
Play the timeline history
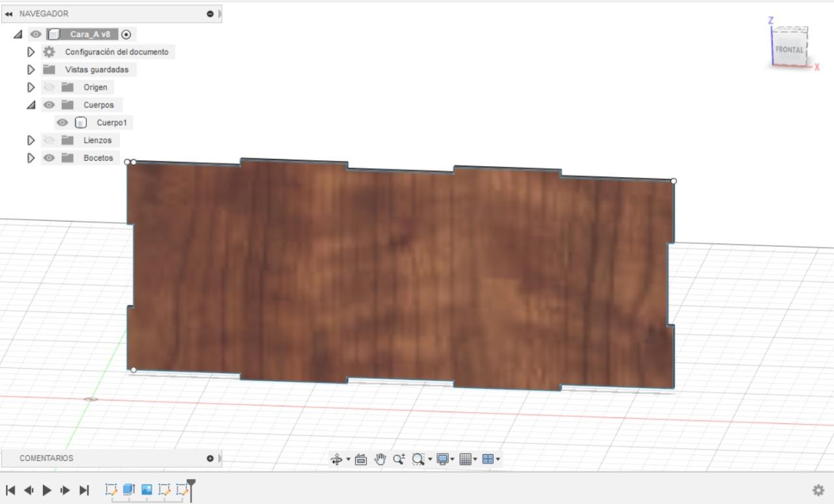tap(47, 490)
